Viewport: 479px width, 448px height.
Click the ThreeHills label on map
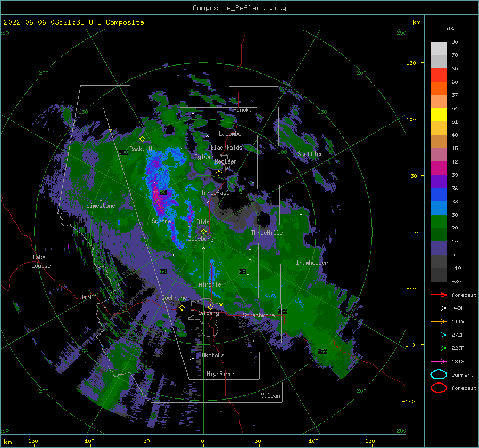tap(267, 233)
